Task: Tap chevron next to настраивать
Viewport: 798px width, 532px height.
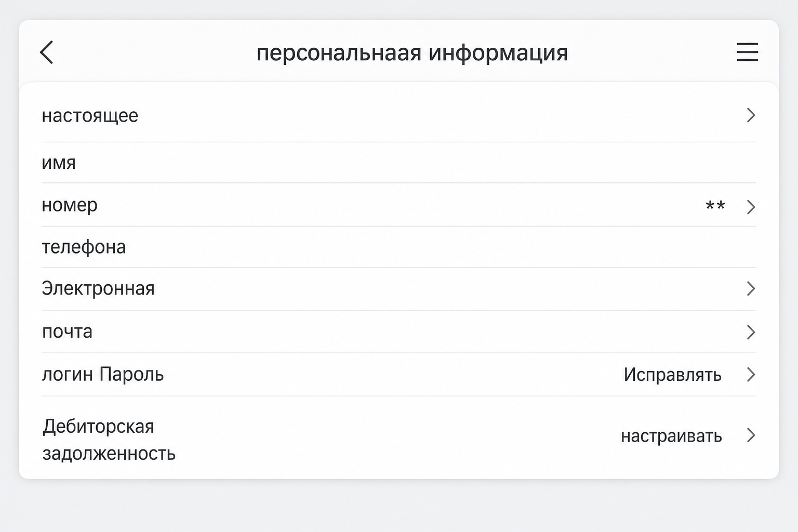Action: pyautogui.click(x=751, y=435)
